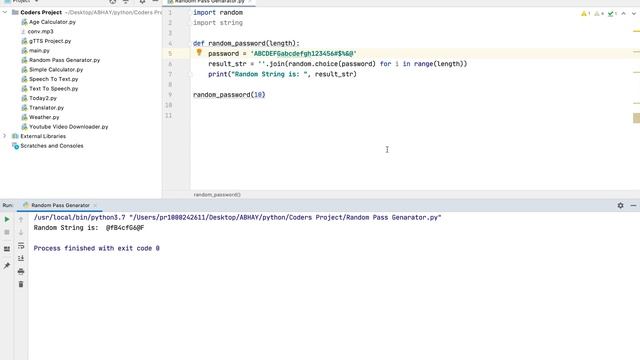Click the tan block in the editor's right error stripe
The image size is (640, 360).
(x=636, y=118)
